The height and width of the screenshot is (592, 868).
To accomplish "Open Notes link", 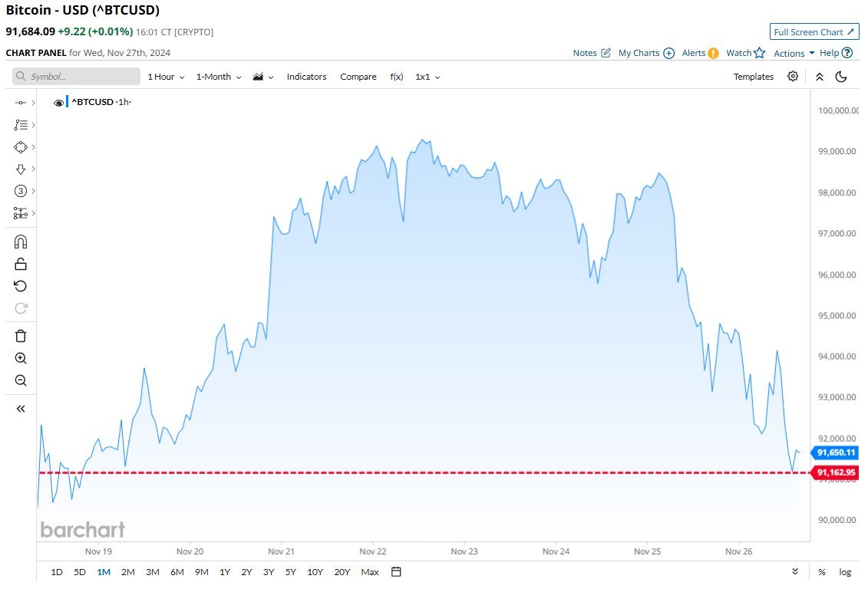I will click(x=592, y=53).
